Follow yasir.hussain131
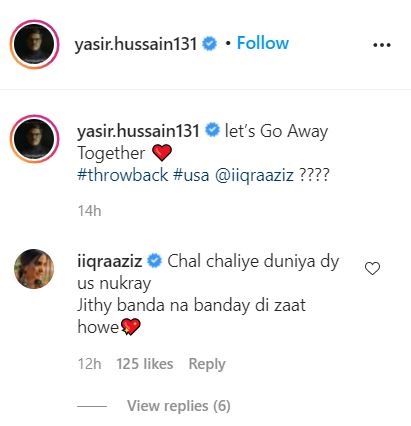 (x=263, y=43)
